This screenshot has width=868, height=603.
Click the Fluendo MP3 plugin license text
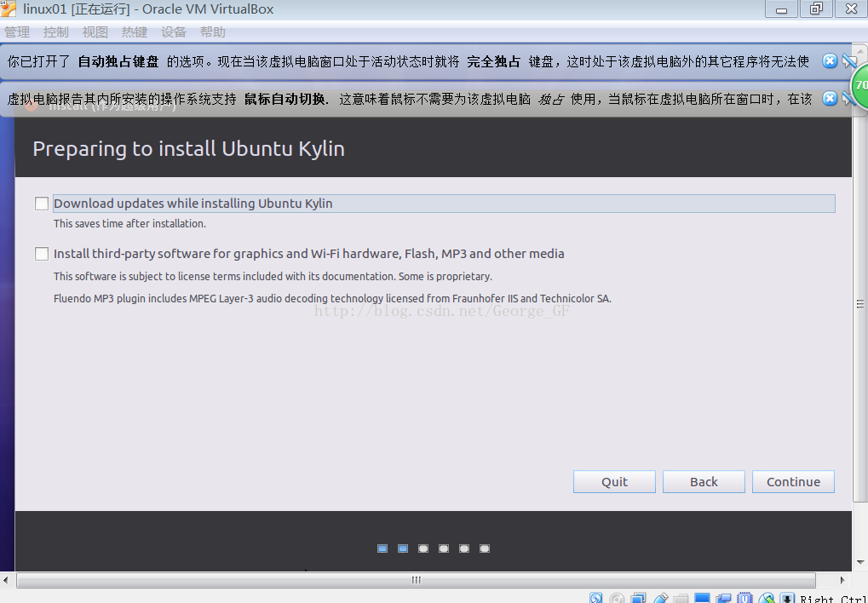[x=332, y=298]
